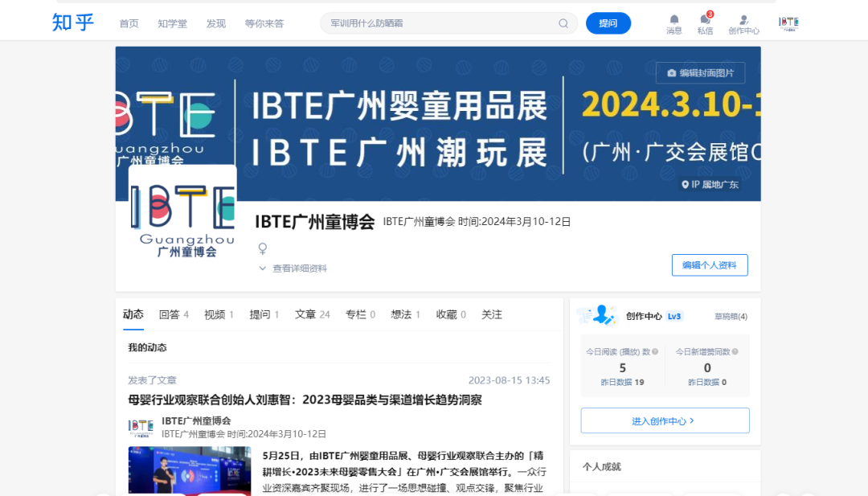Open 知学堂 navigation item

tap(172, 23)
